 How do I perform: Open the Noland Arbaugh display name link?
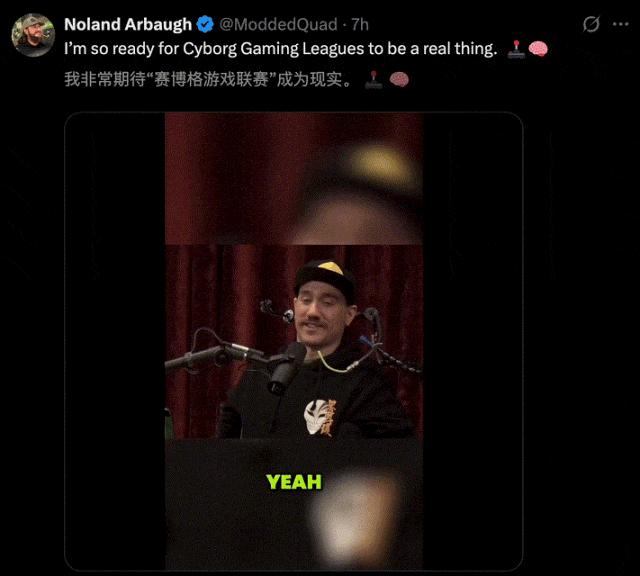[x=128, y=24]
